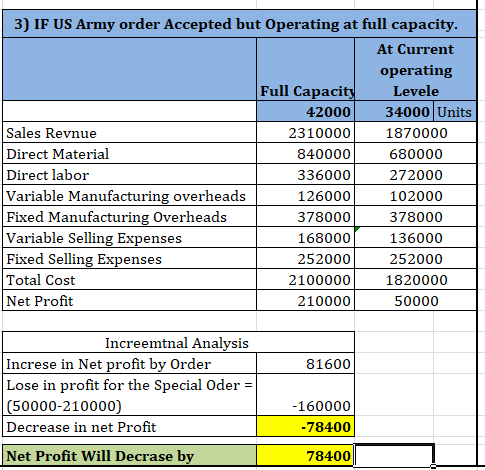
Task: Click the empty selected cell beside 78400
Action: 394,455
